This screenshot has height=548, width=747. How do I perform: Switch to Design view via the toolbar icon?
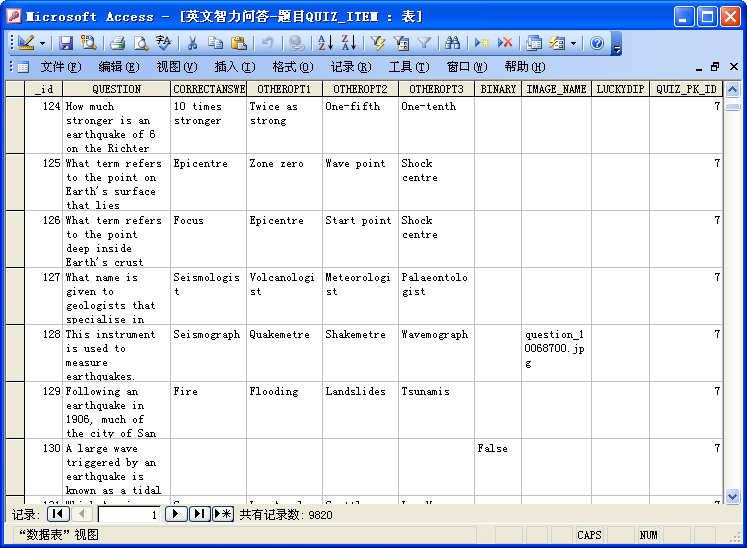tap(26, 43)
